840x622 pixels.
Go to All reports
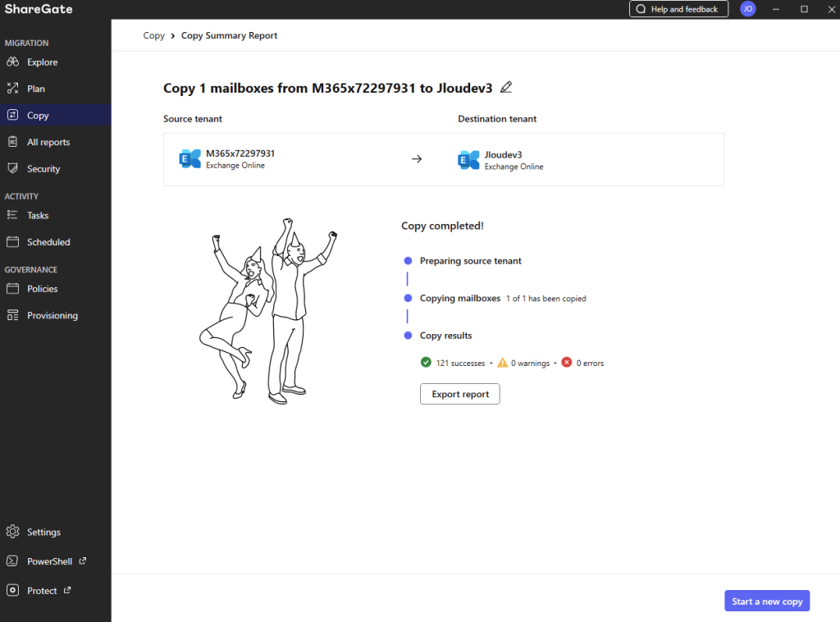(56, 142)
